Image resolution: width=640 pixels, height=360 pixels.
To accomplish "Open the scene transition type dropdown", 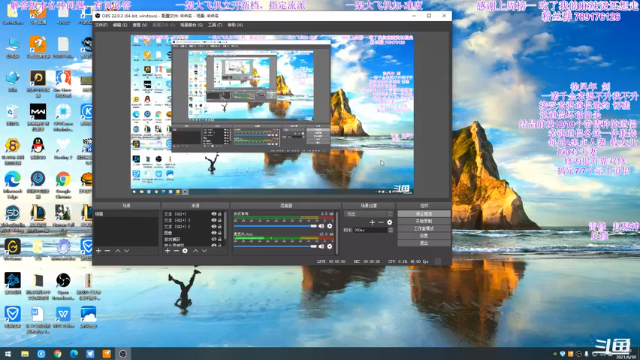I will click(369, 214).
